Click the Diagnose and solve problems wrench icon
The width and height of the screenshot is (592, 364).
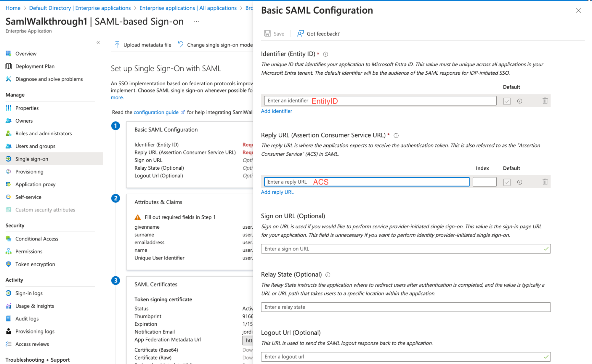coord(8,79)
